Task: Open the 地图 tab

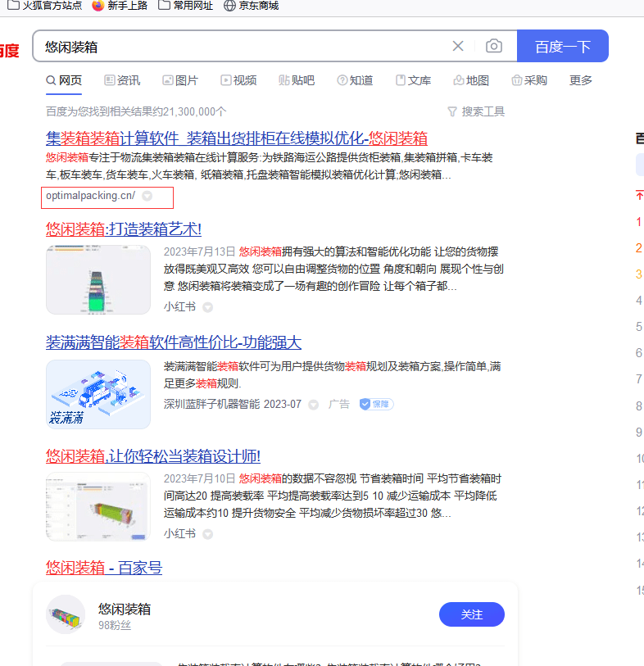Action: click(471, 80)
